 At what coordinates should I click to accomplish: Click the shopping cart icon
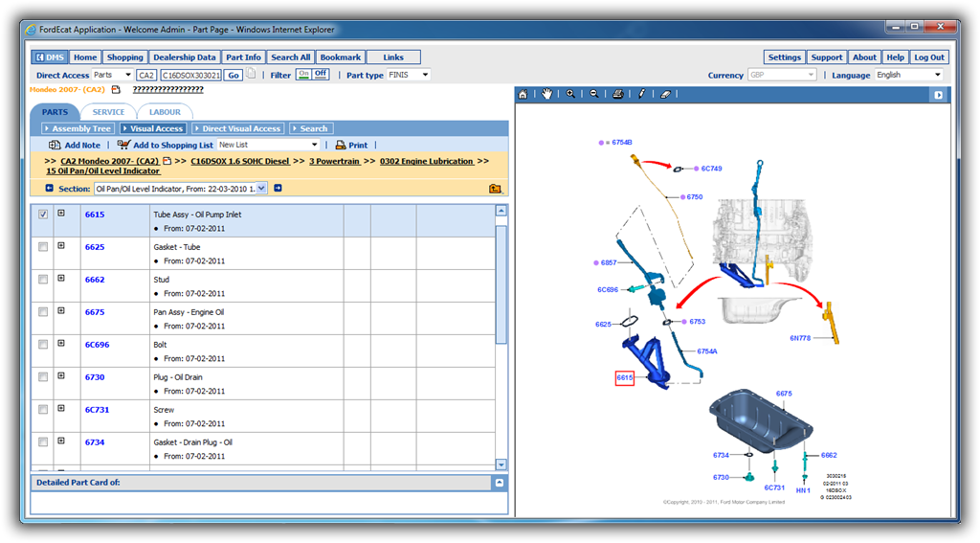tap(123, 144)
